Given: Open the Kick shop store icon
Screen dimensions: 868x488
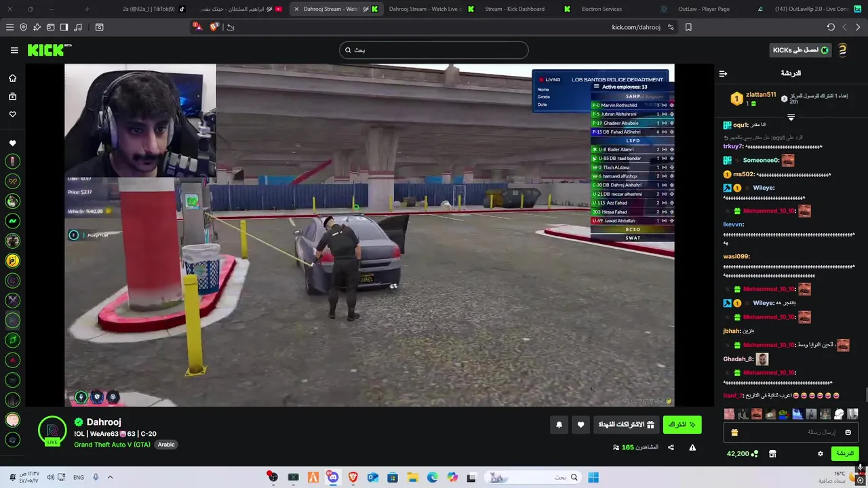Looking at the screenshot, I should 772,453.
